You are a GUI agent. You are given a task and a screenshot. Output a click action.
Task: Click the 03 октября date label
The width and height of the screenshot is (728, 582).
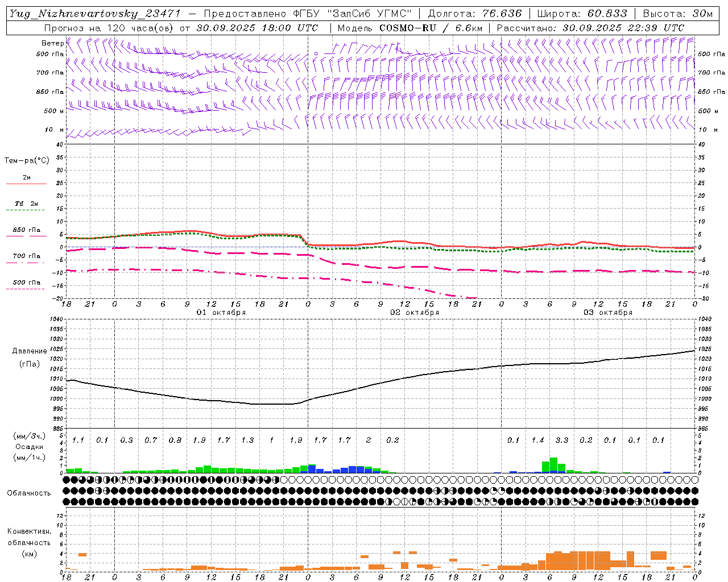(608, 313)
